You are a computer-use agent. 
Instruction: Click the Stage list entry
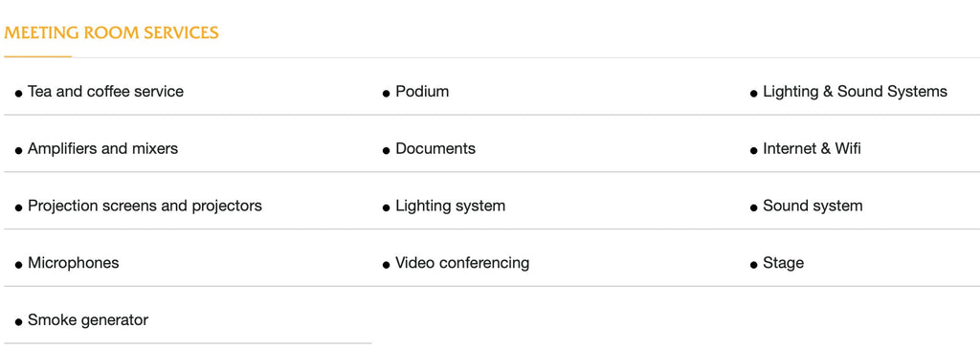(x=783, y=263)
